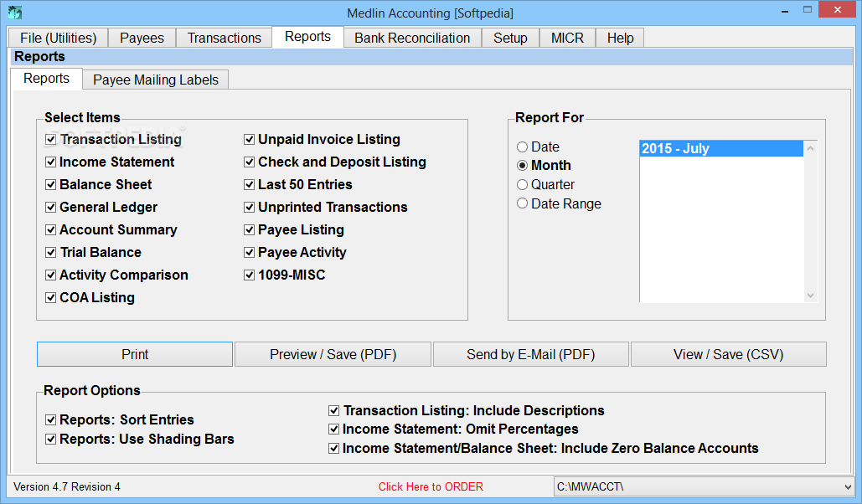Toggle Reports: Use Shading Bars option

click(50, 440)
